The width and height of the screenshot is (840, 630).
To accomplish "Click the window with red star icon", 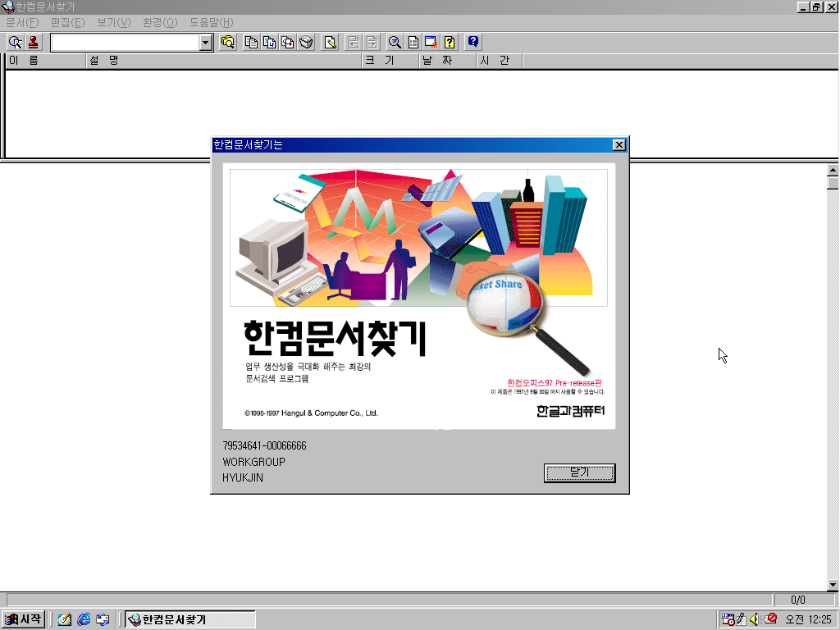I will tap(431, 43).
